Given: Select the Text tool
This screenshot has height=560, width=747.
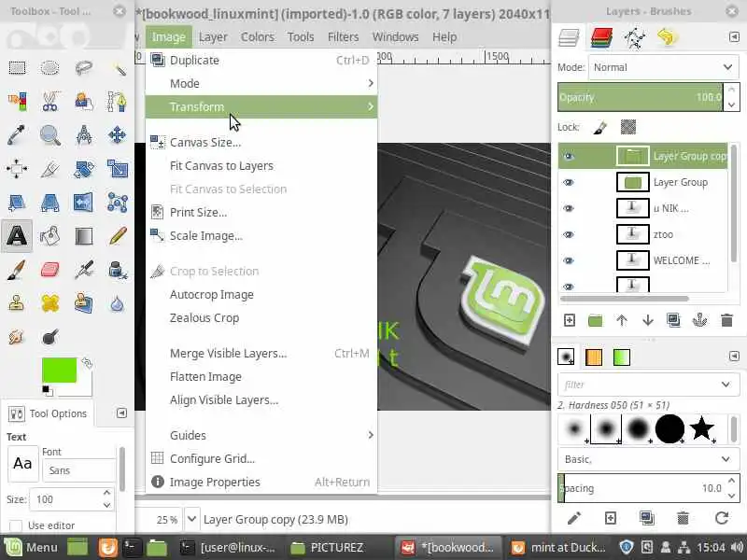Looking at the screenshot, I should coord(17,236).
